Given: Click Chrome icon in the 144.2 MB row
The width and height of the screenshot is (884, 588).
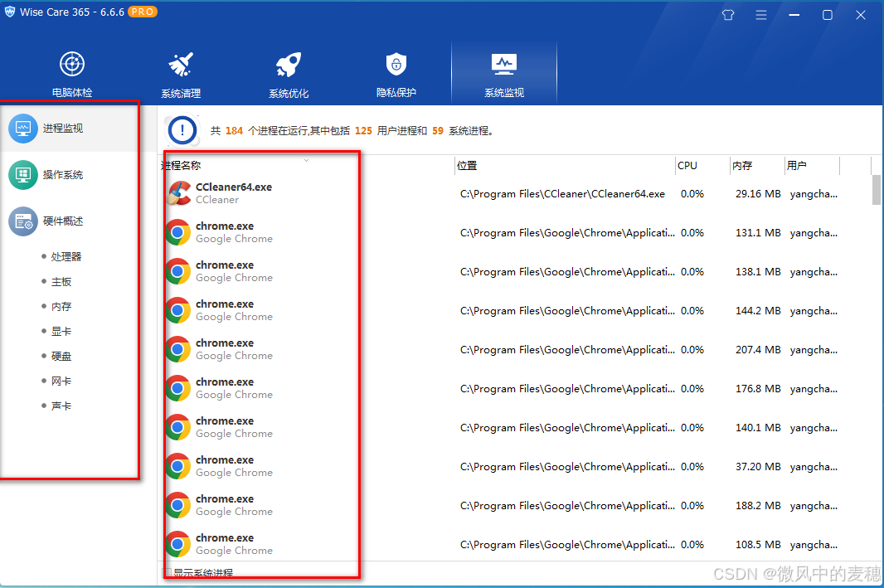Looking at the screenshot, I should click(x=177, y=310).
